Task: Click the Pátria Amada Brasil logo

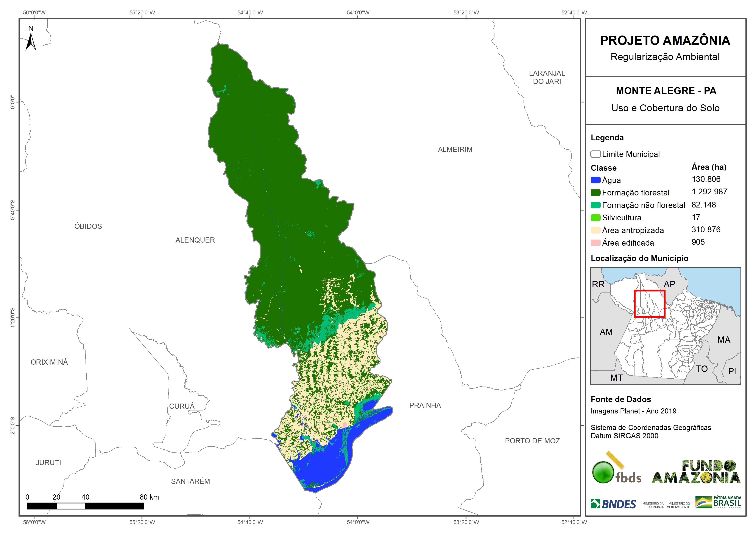Action: click(718, 502)
